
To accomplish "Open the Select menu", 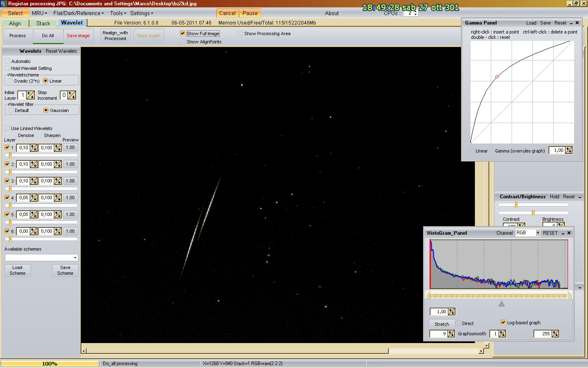I will pos(15,13).
